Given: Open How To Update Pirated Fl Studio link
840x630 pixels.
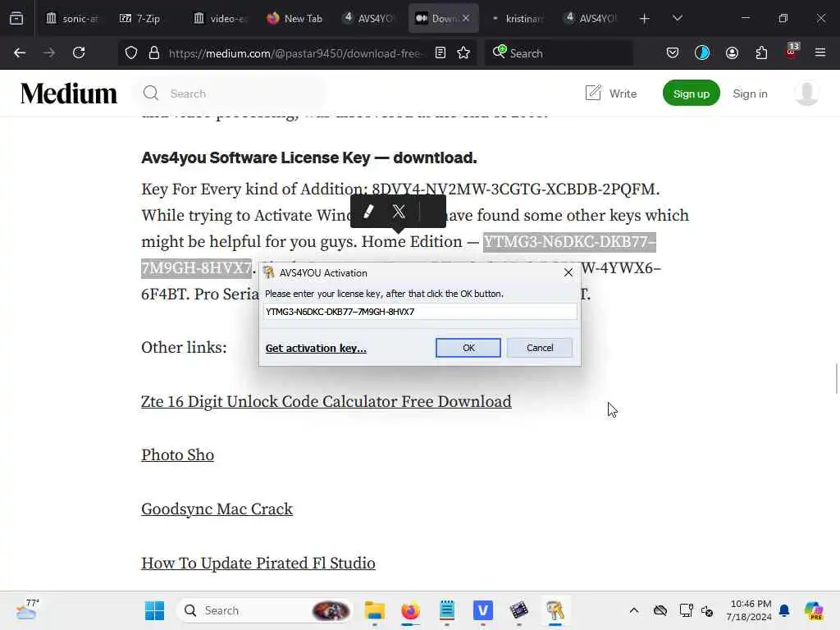Looking at the screenshot, I should [x=258, y=563].
